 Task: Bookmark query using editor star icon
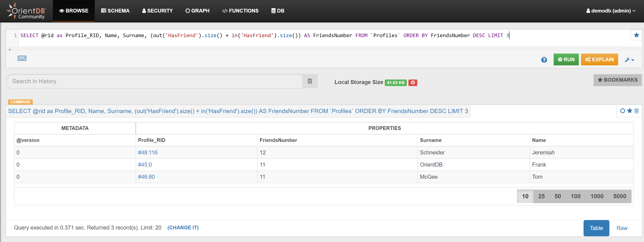coord(636,35)
